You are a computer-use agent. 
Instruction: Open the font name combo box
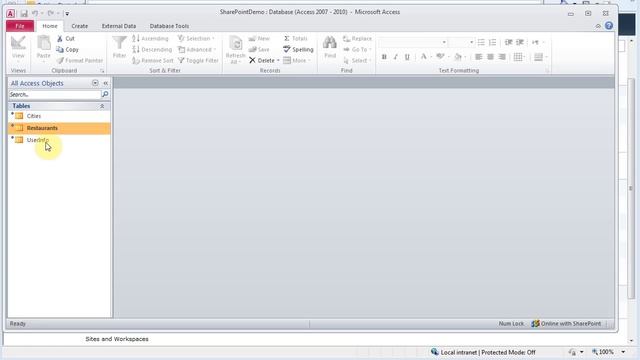pyautogui.click(x=413, y=42)
